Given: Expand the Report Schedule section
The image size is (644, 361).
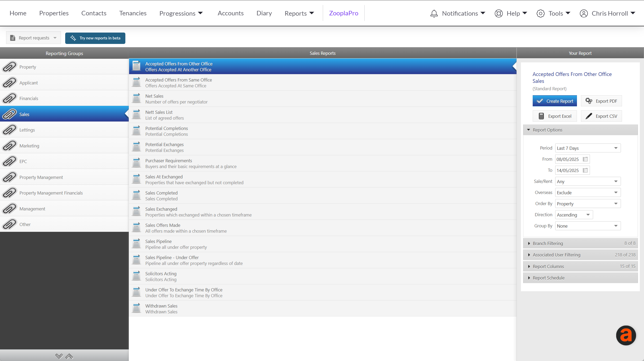Looking at the screenshot, I should point(580,278).
